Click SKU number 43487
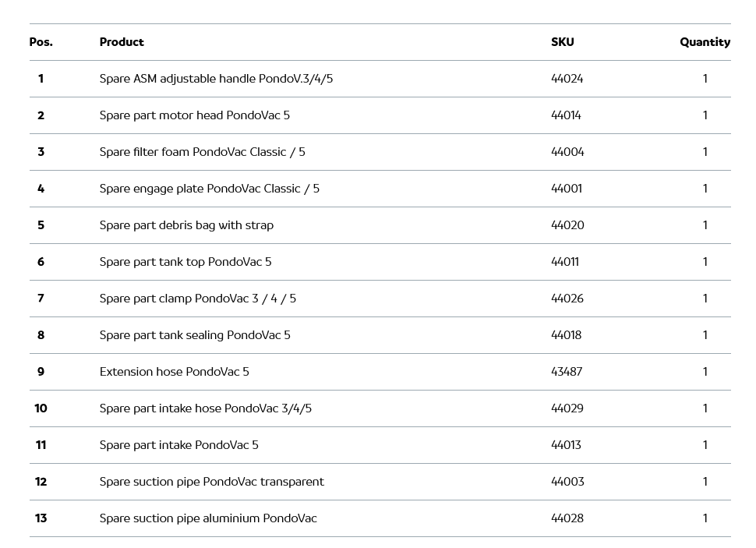Image resolution: width=756 pixels, height=548 pixels. [x=567, y=372]
